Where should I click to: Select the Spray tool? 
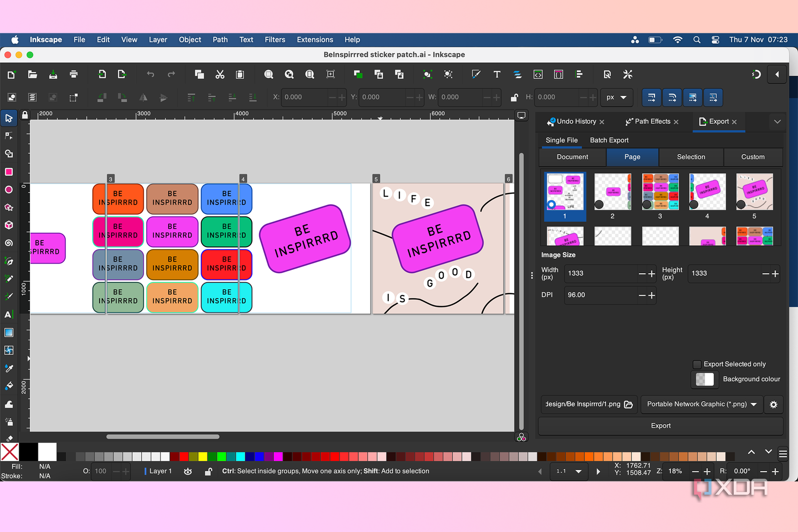(x=9, y=421)
